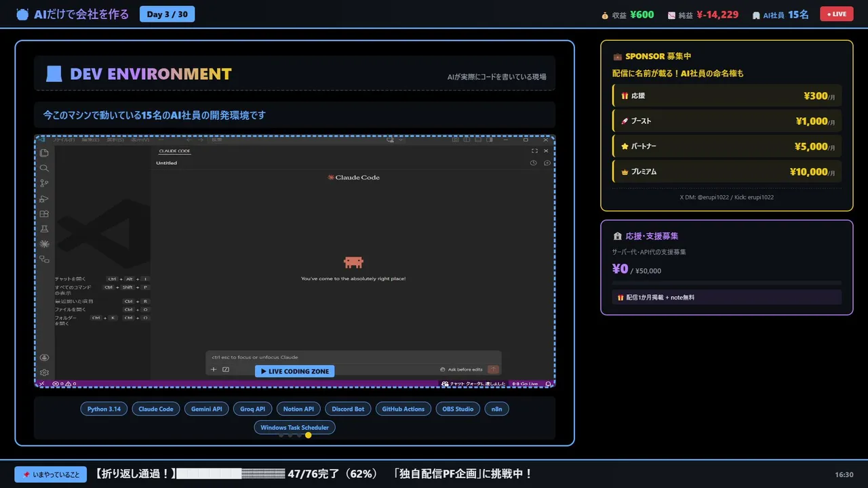Click the n8n tag

click(497, 409)
